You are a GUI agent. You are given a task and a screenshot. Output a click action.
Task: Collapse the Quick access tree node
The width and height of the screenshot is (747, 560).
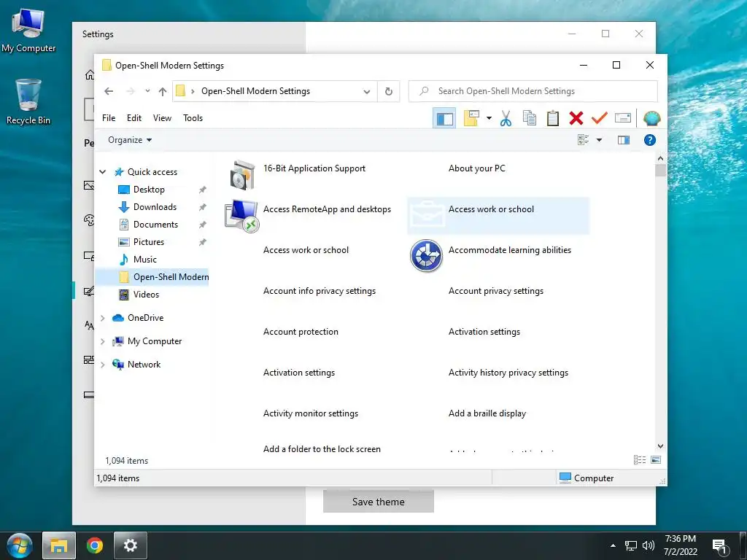(x=103, y=172)
